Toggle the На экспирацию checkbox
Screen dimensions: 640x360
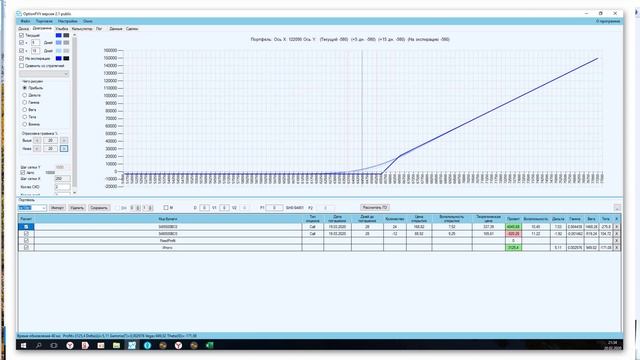[x=22, y=58]
